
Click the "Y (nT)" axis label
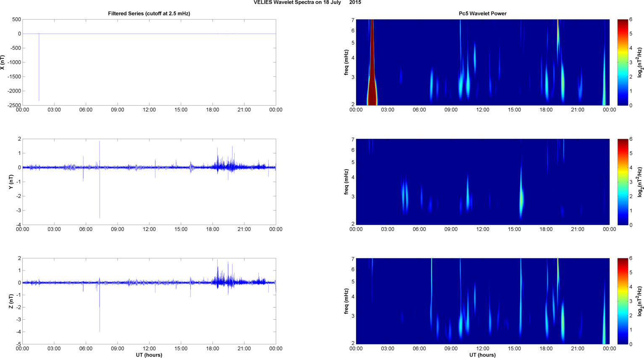point(11,182)
